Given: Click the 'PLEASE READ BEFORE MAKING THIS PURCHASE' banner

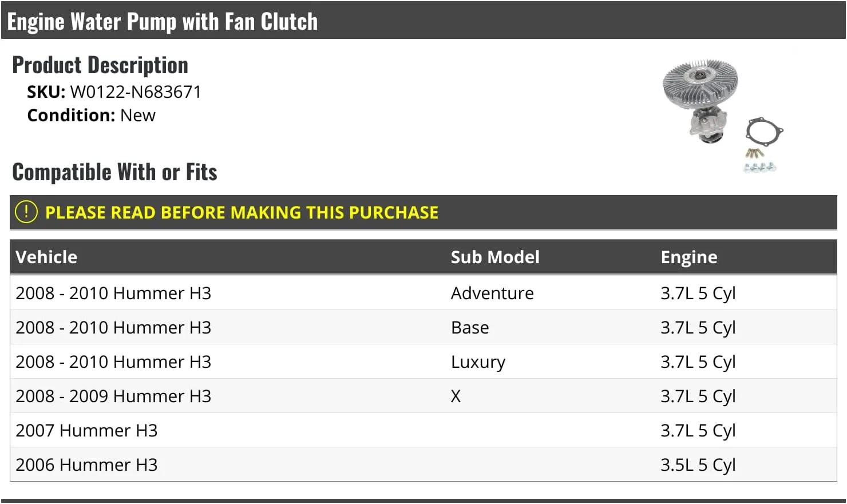Looking at the screenshot, I should (423, 212).
